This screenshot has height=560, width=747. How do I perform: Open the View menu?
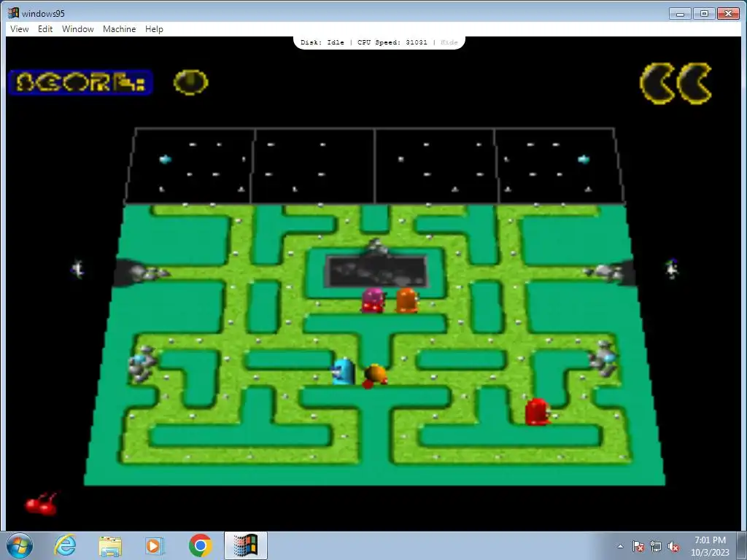click(x=20, y=29)
